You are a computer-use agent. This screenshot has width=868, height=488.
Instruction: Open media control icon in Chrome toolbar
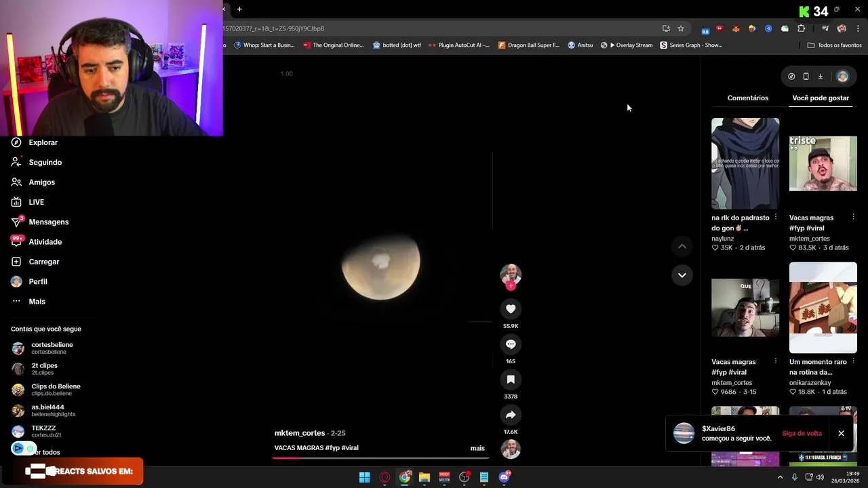(825, 28)
